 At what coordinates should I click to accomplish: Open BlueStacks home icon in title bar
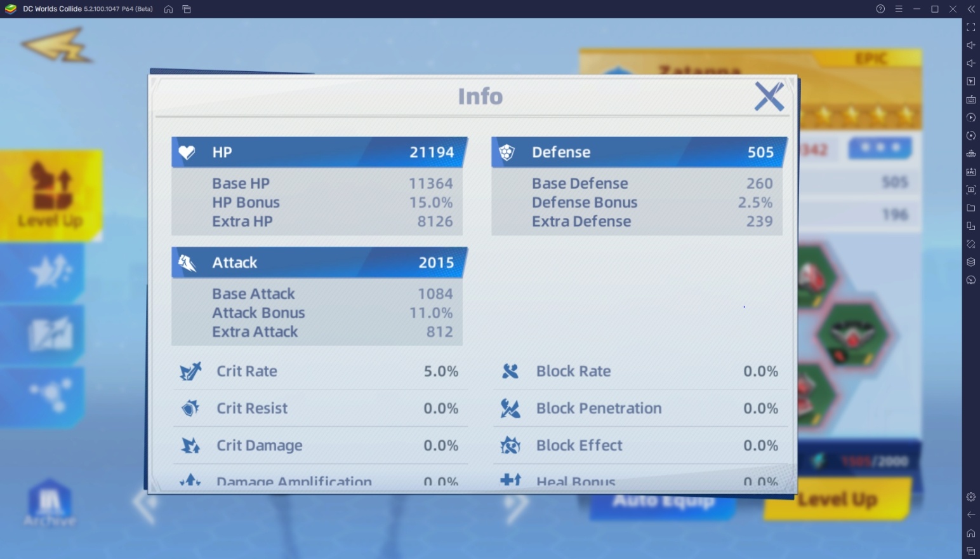click(x=168, y=9)
